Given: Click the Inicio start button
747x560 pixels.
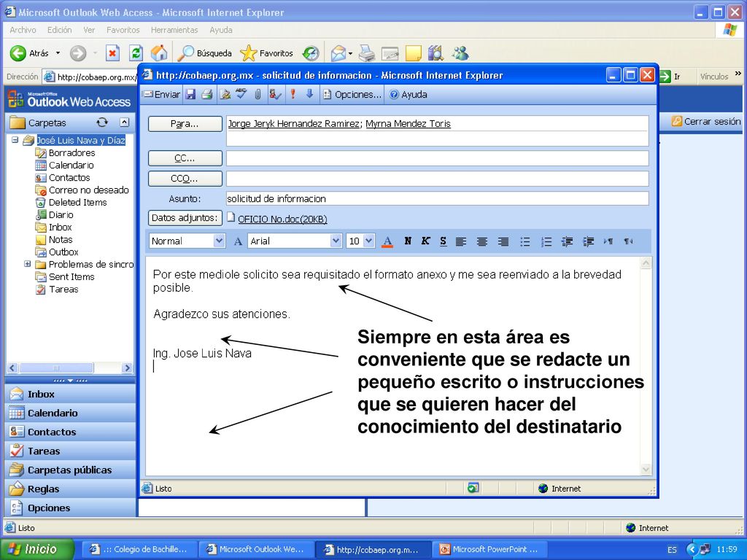Looking at the screenshot, I should coord(37,549).
